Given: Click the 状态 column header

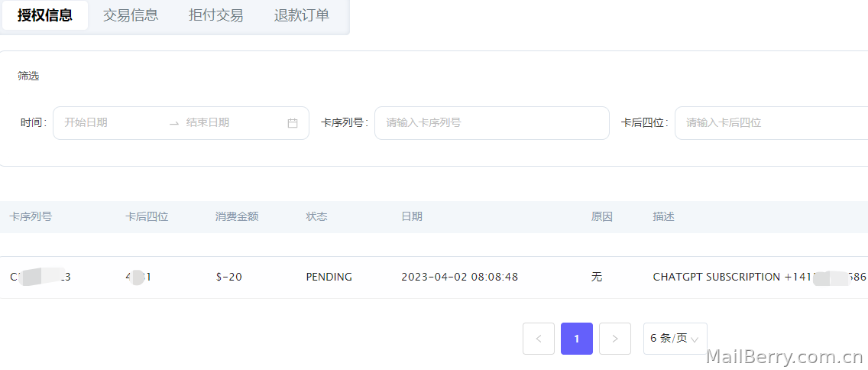Looking at the screenshot, I should 316,216.
